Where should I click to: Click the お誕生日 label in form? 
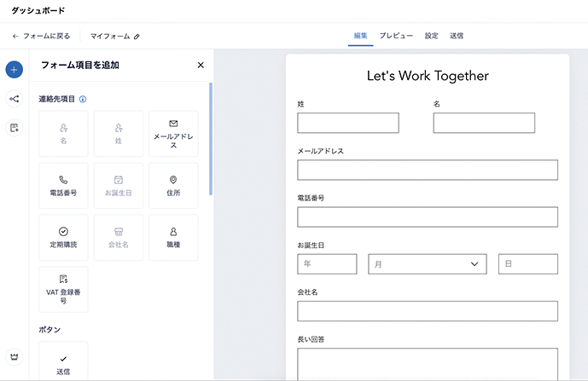click(311, 245)
